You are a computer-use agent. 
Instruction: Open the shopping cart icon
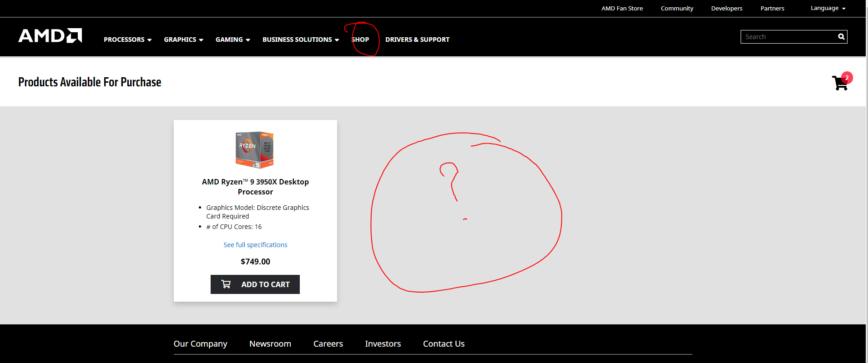pyautogui.click(x=839, y=83)
